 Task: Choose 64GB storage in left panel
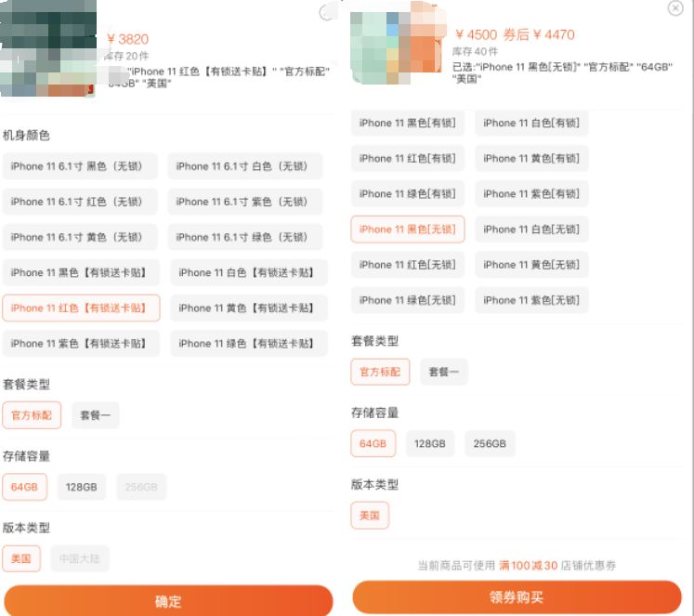pos(25,487)
